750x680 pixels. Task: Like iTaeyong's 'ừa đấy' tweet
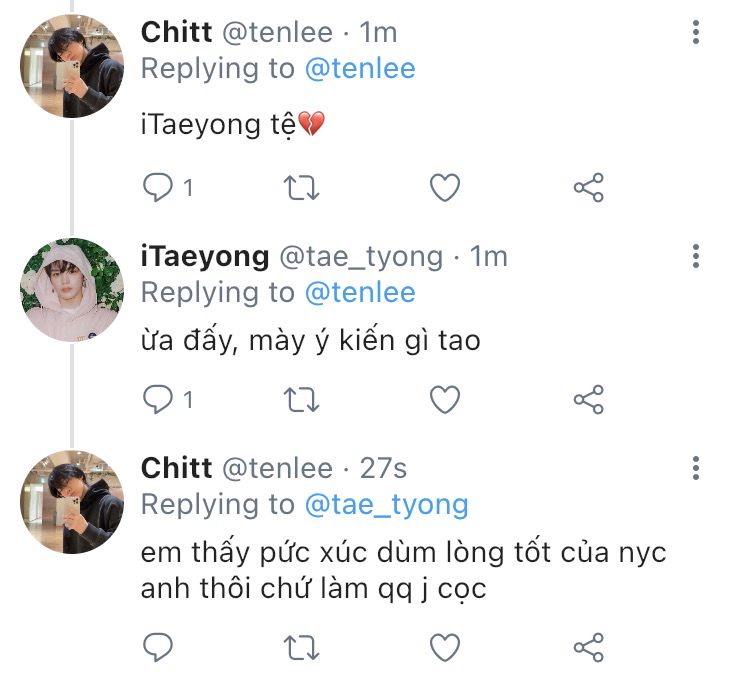click(x=444, y=400)
